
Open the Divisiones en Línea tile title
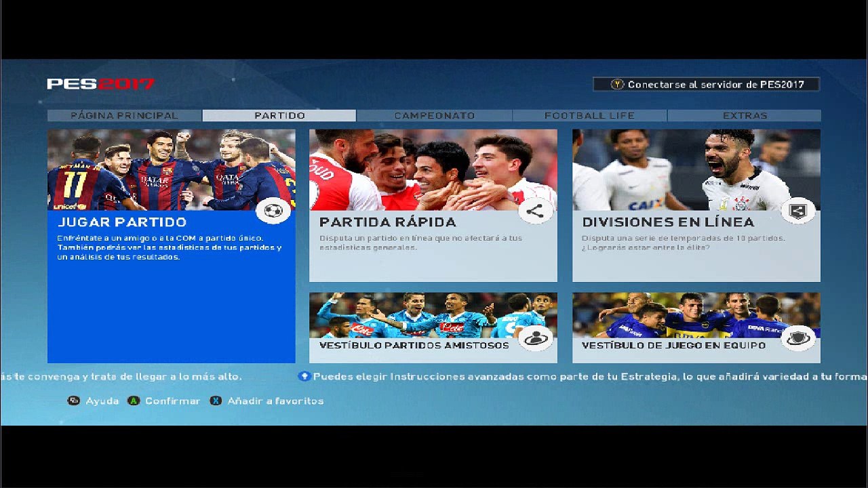tap(668, 222)
